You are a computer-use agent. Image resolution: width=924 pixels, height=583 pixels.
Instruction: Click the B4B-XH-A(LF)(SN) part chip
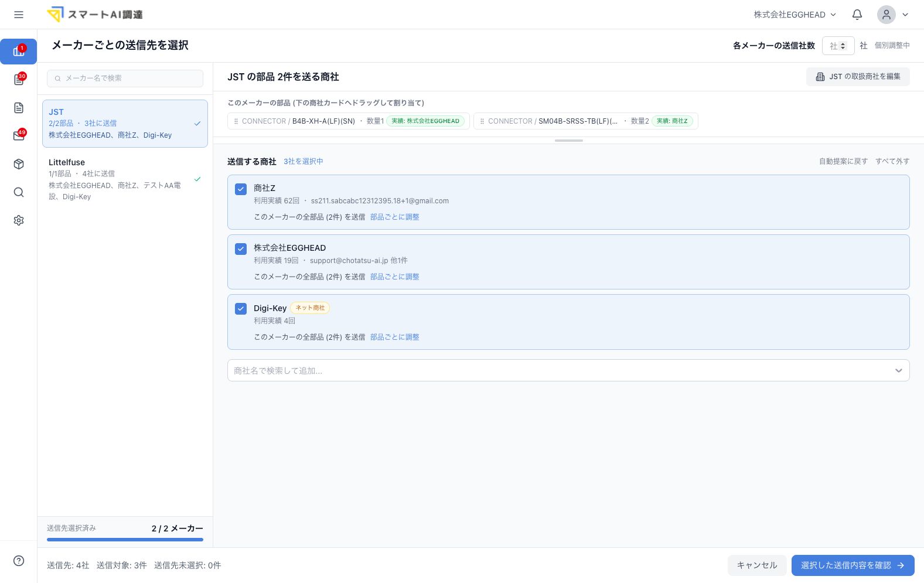[349, 121]
